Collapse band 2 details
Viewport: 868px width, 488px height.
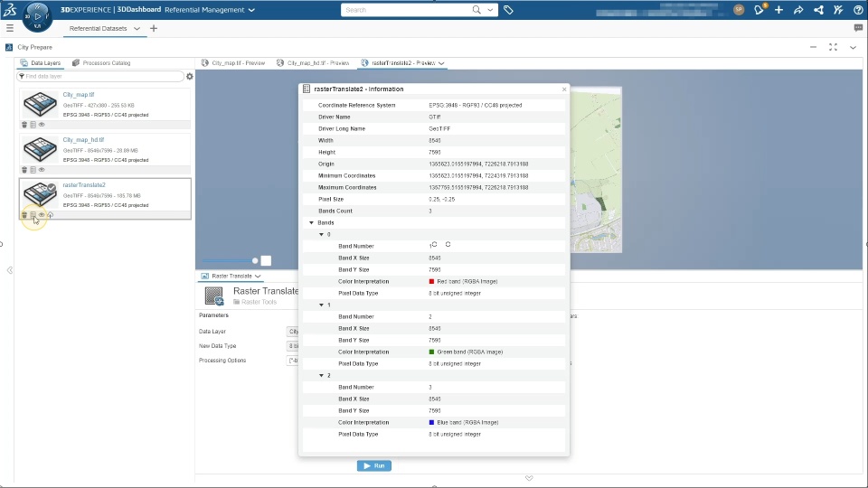click(x=321, y=375)
